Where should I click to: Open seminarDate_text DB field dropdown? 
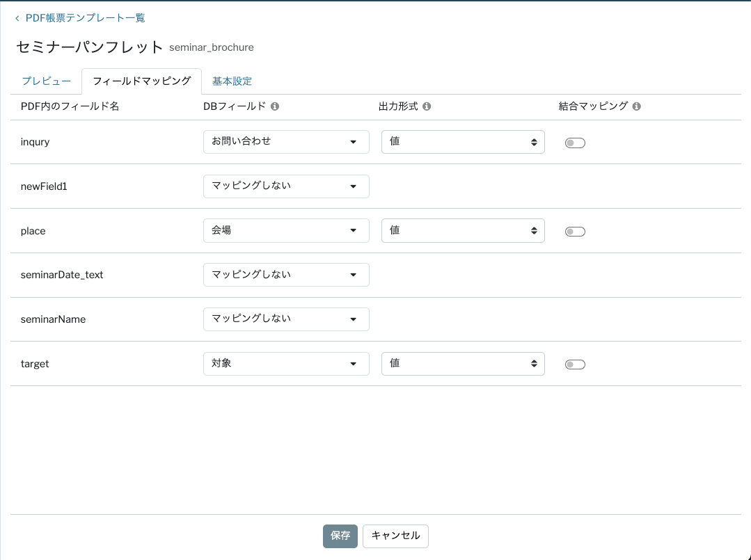click(286, 275)
